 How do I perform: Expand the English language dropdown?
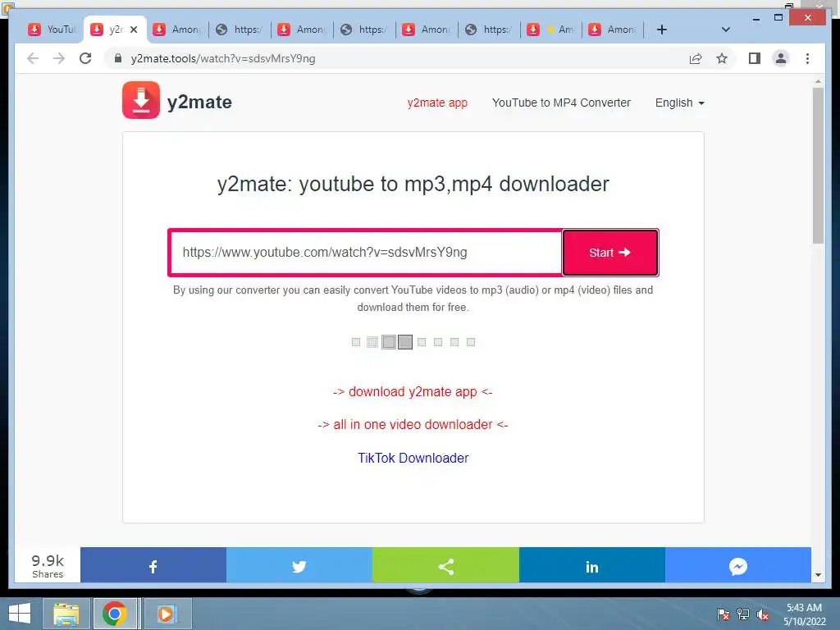679,103
